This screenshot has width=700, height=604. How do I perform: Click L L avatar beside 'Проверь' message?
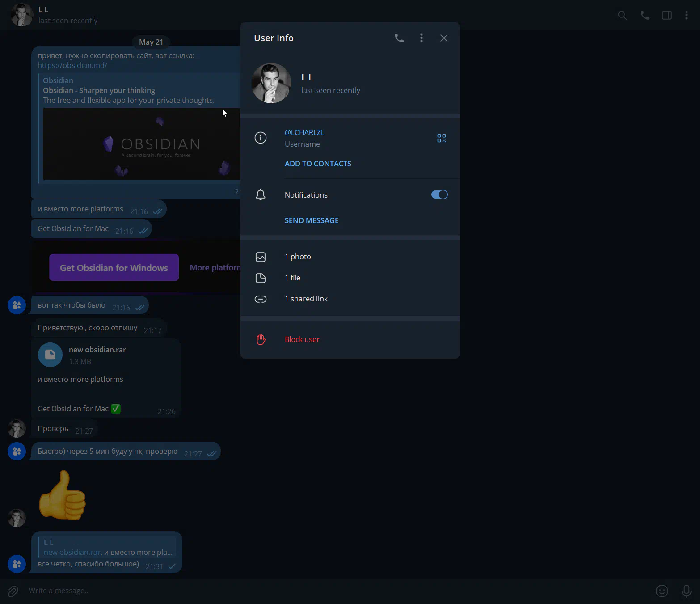(x=17, y=428)
